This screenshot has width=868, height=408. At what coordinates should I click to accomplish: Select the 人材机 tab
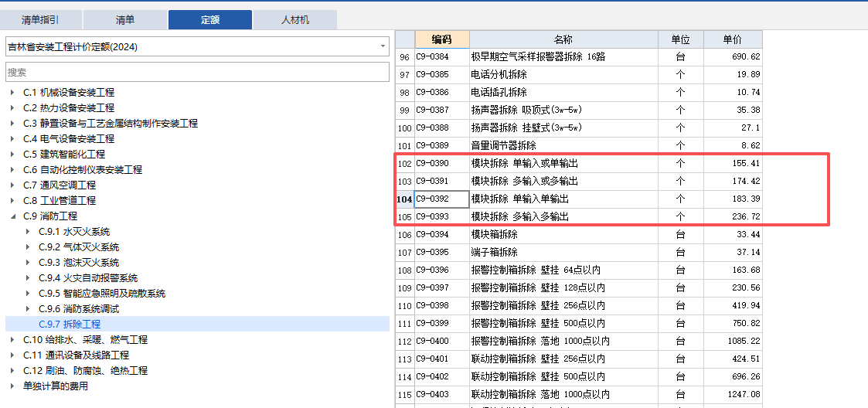pyautogui.click(x=294, y=20)
